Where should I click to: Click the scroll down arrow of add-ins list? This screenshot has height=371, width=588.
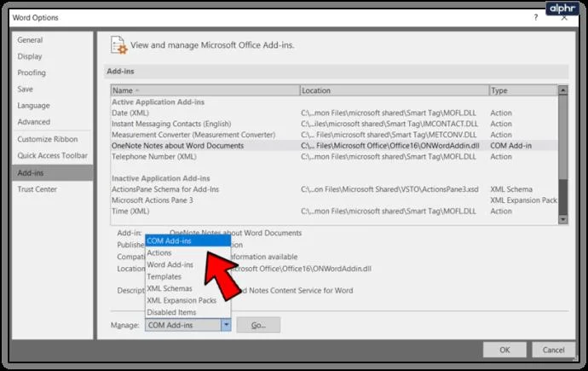[x=563, y=219]
